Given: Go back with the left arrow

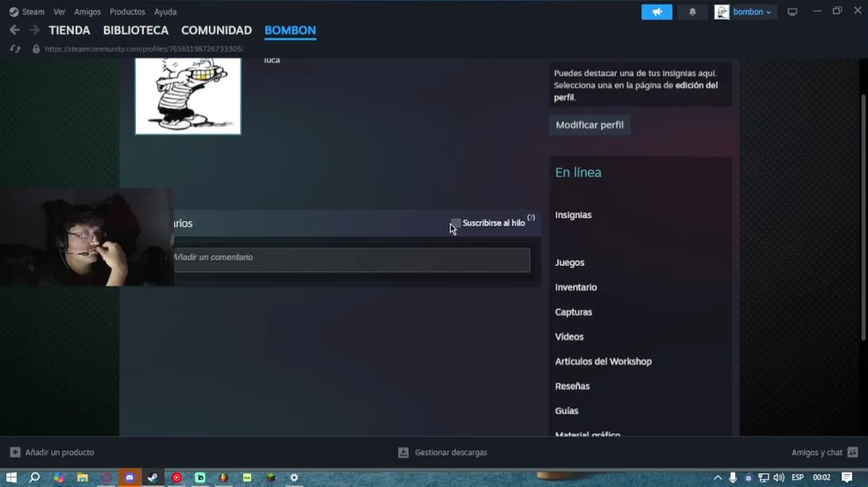Looking at the screenshot, I should (14, 30).
